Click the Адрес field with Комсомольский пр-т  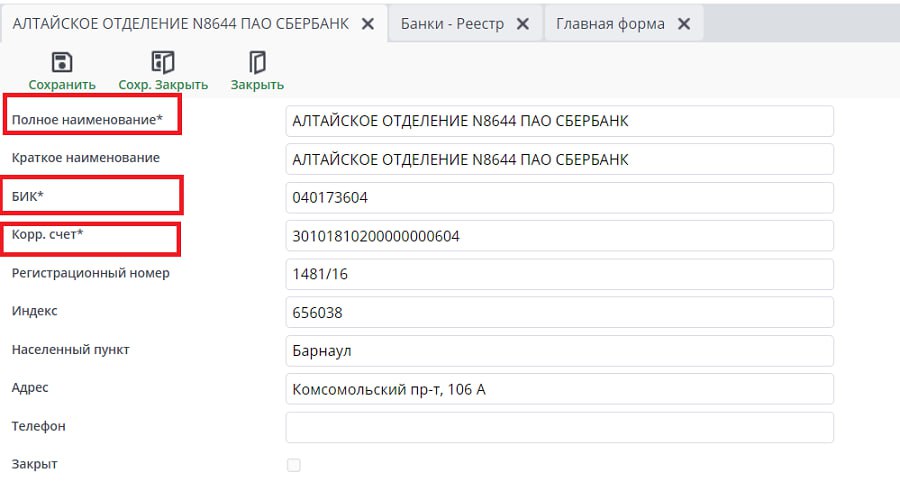558,389
